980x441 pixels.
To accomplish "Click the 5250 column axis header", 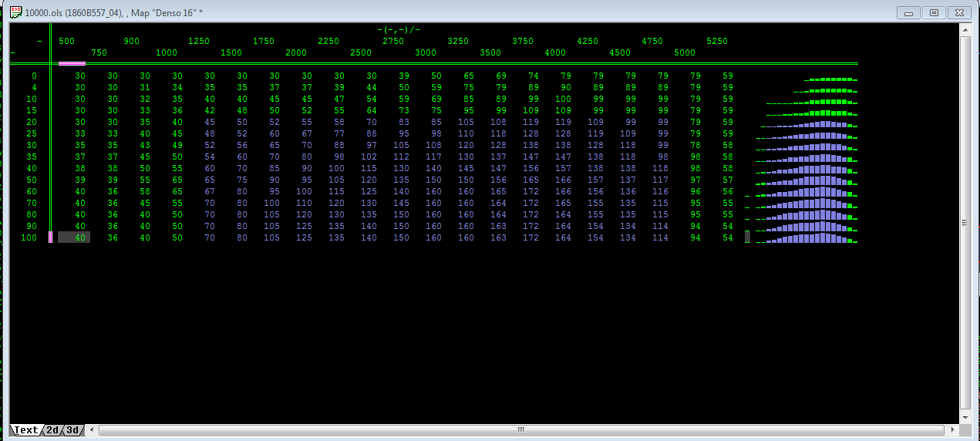I will point(717,42).
